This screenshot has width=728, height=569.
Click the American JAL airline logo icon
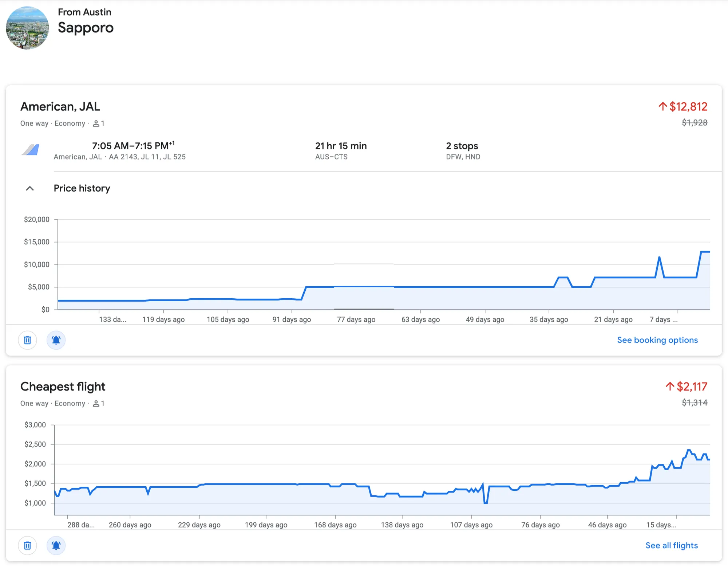[30, 150]
